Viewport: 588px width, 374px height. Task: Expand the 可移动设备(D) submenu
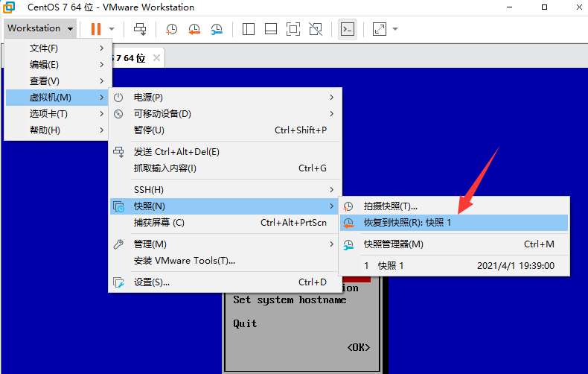(225, 114)
